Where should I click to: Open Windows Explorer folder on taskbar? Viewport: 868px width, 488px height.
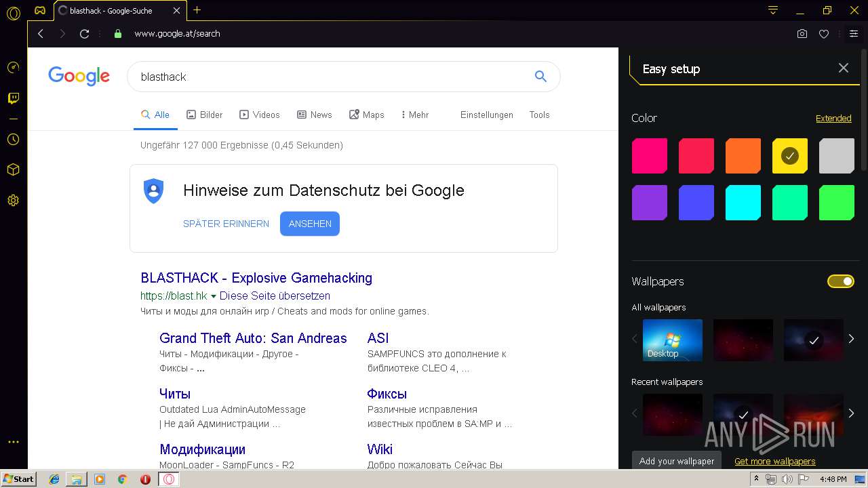(77, 479)
